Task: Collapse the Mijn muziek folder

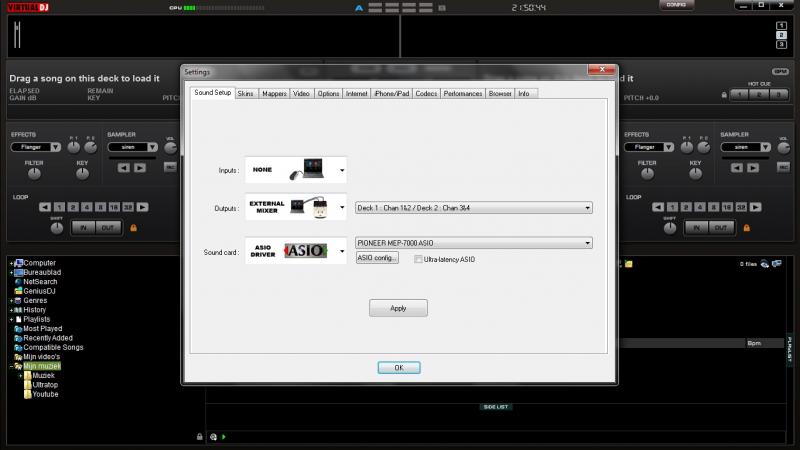Action: (x=11, y=366)
